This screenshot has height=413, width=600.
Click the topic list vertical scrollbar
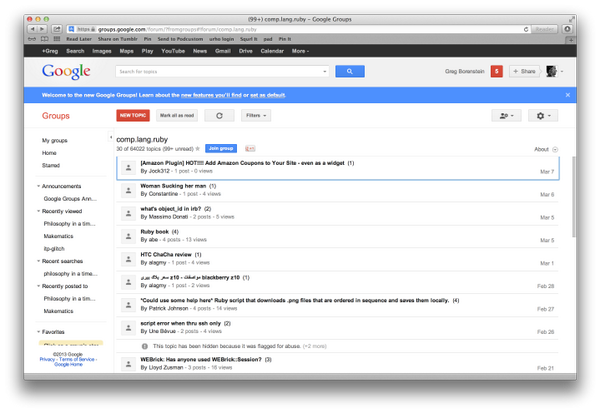point(574,197)
